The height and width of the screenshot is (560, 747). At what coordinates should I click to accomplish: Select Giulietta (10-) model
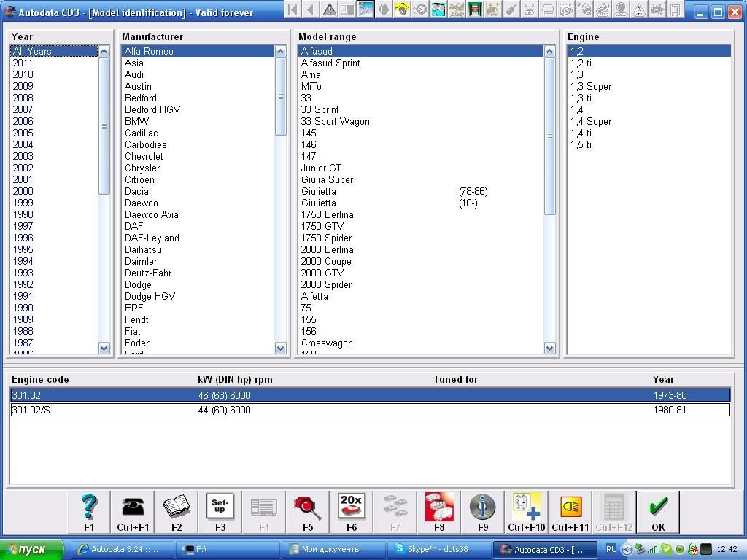pyautogui.click(x=421, y=203)
